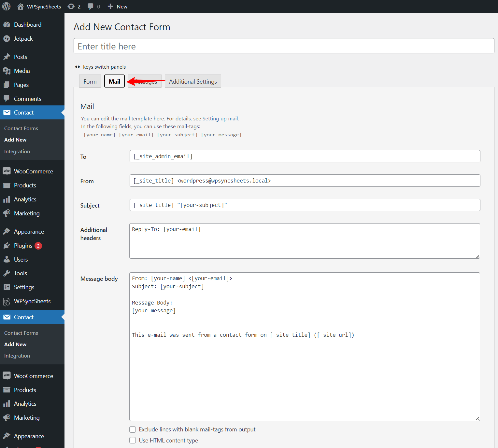
Task: Click into the To email field
Action: point(305,156)
